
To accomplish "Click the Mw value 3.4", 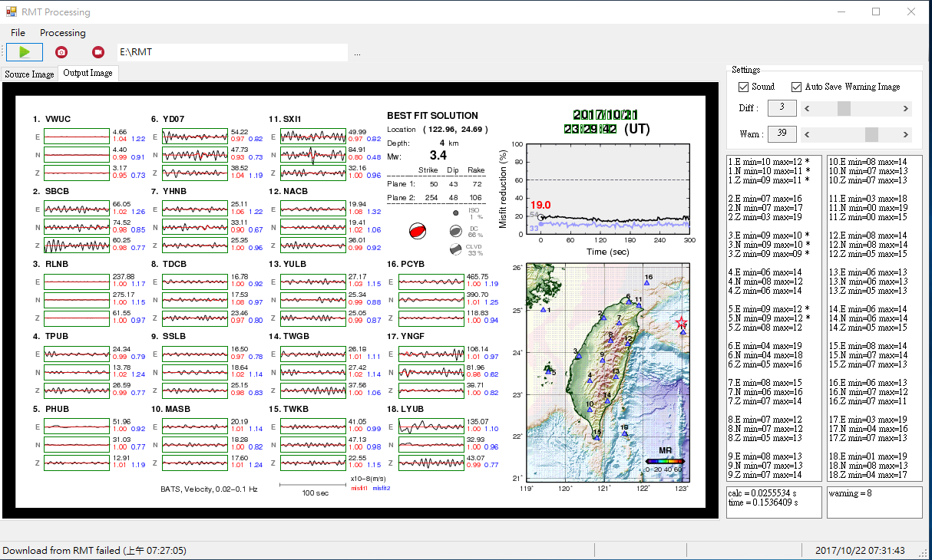I will click(438, 156).
